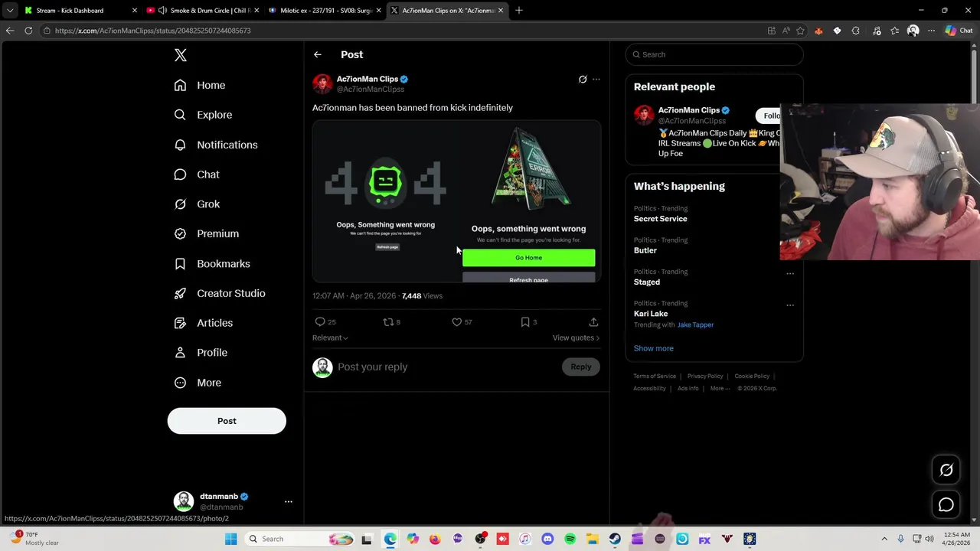Screen dimensions: 980x551
Task: Switch to the Smoke & Drum Circle tab
Action: click(203, 10)
